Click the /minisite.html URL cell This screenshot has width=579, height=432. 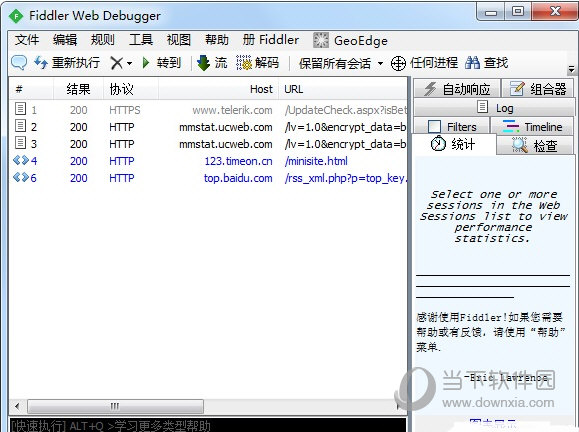point(316,161)
